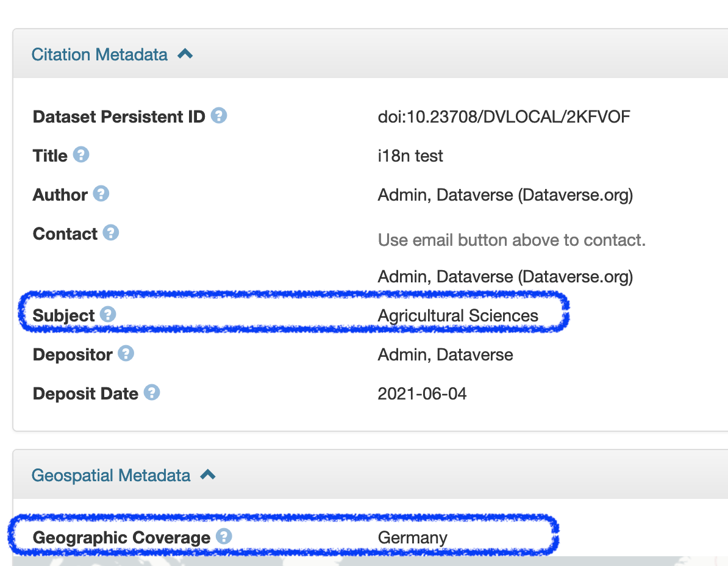
Task: Click the Citation Metadata heading link
Action: coord(99,54)
